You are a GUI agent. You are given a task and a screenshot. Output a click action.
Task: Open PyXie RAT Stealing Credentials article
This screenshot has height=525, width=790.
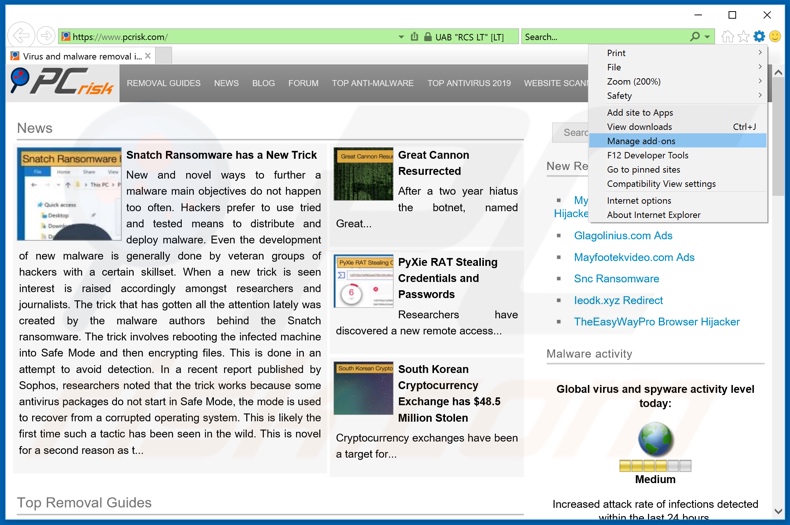(447, 278)
